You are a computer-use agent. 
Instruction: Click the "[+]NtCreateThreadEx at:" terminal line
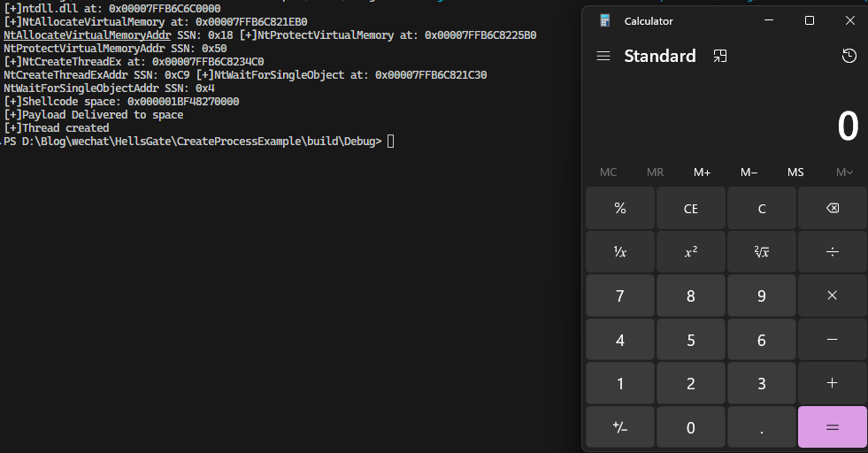(x=134, y=61)
